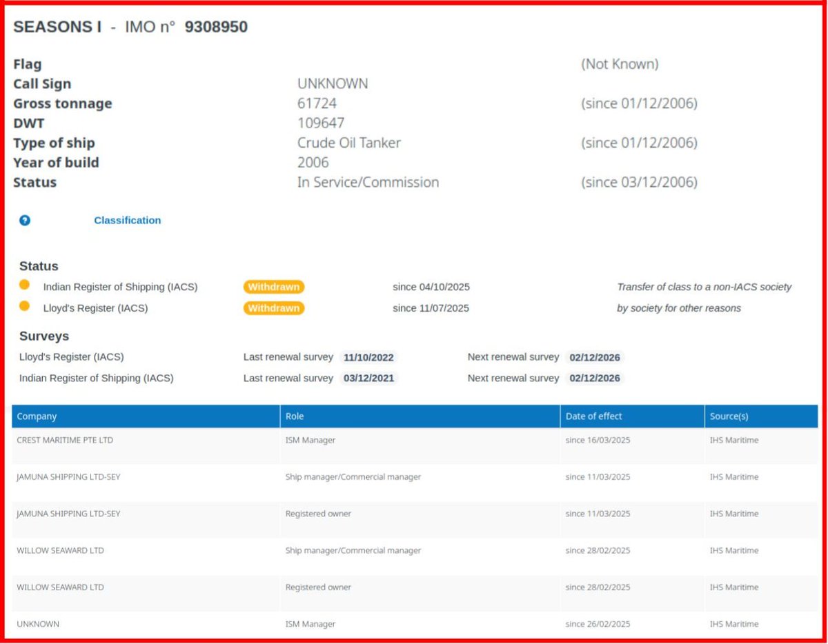Click Indian Register of Shipping (IACS) under Surveys
Image resolution: width=828 pixels, height=644 pixels.
tap(97, 379)
